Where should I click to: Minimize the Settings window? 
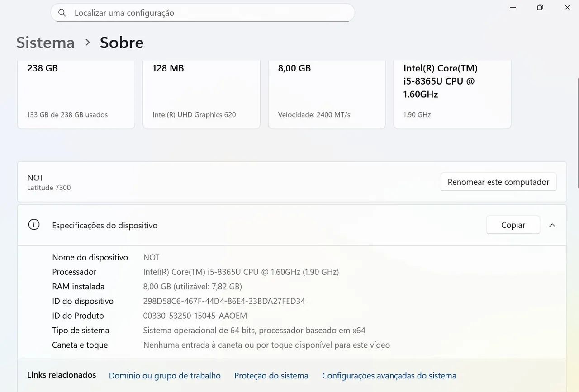(513, 7)
